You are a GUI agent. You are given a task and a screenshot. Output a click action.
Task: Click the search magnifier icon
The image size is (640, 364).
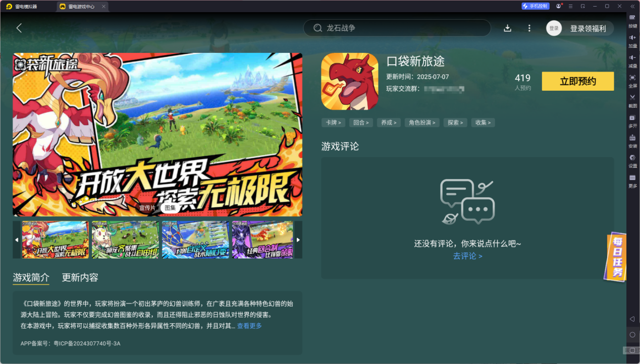tap(317, 28)
